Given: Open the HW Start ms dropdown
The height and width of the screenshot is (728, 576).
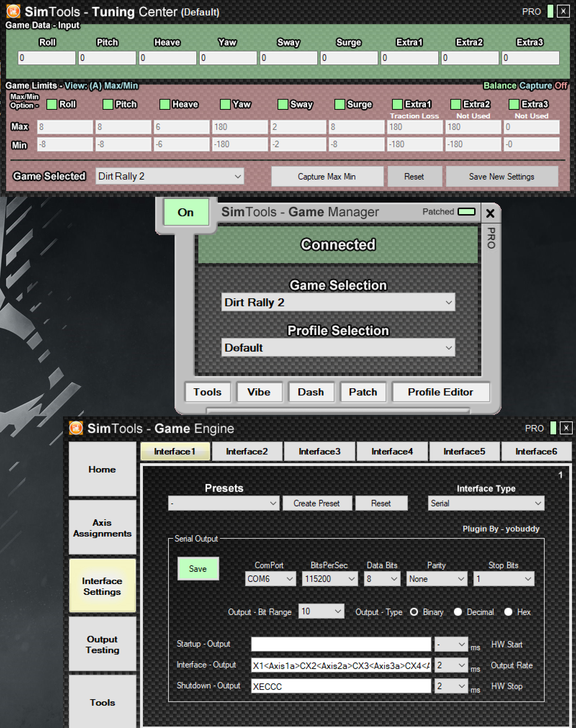Looking at the screenshot, I should 451,644.
